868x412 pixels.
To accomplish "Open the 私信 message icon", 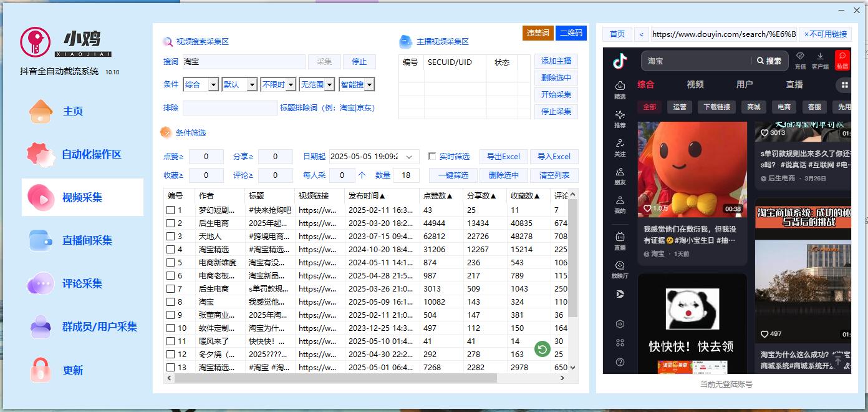I will tap(842, 60).
